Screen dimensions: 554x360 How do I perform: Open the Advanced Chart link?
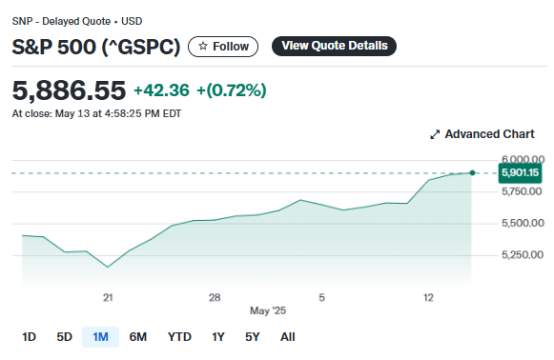482,134
